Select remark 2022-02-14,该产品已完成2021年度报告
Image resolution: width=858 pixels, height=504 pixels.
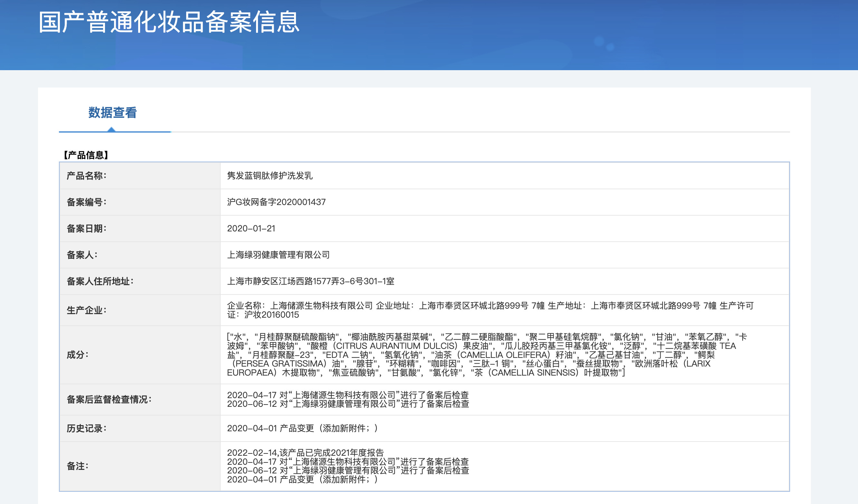pos(305,453)
